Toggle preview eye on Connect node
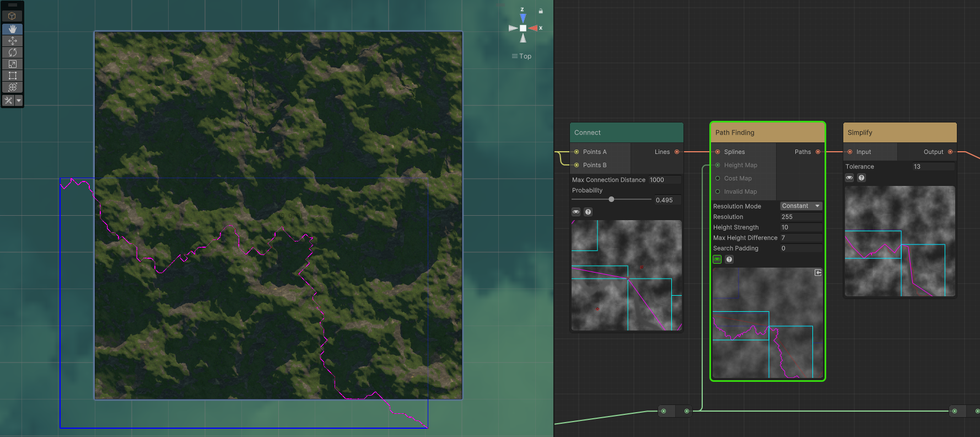The width and height of the screenshot is (980, 437). point(576,212)
